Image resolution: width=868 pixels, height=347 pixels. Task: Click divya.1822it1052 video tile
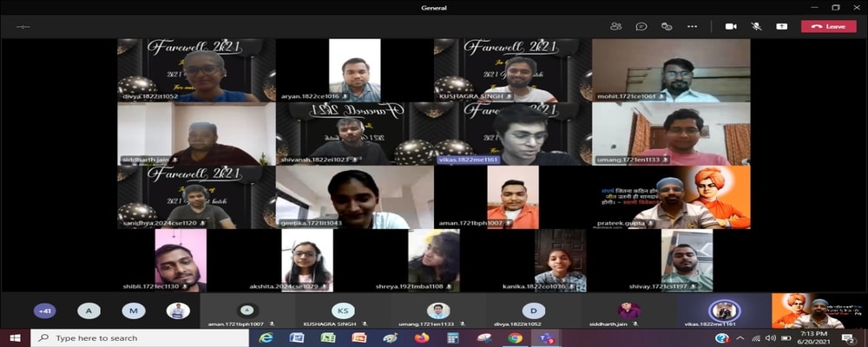pyautogui.click(x=196, y=70)
